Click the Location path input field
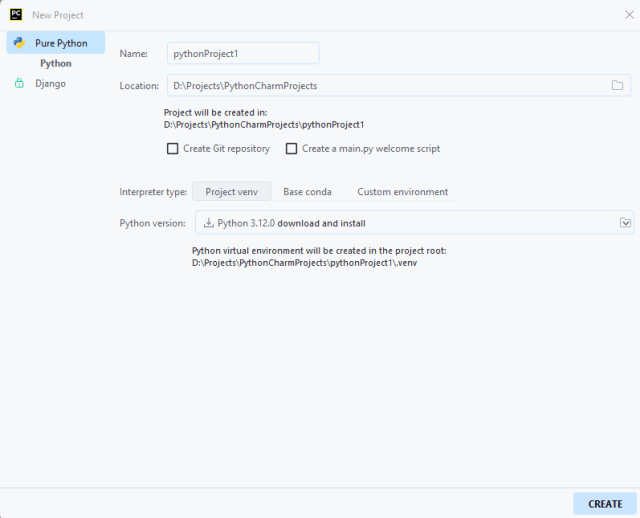Image resolution: width=640 pixels, height=518 pixels. [x=399, y=85]
